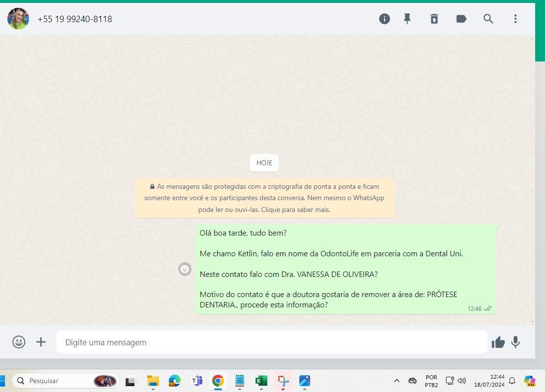Open the Copilot preview icon in taskbar
545x392 pixels.
[x=530, y=381]
